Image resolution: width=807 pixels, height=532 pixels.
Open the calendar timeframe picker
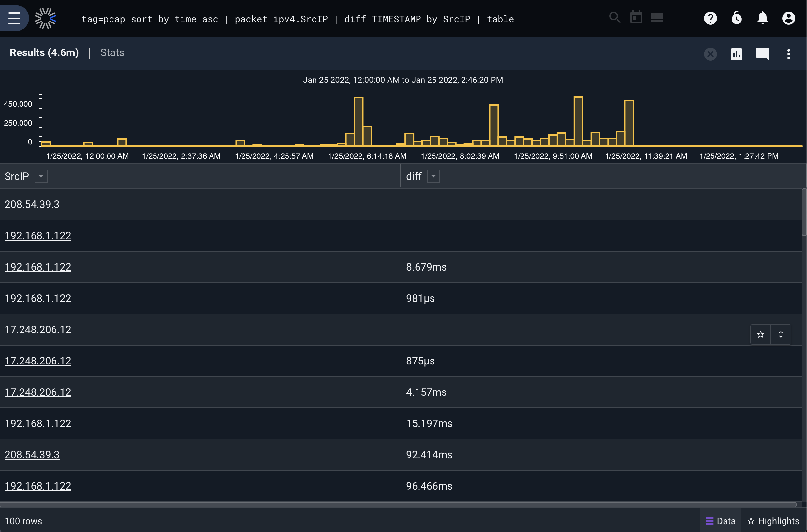tap(636, 18)
